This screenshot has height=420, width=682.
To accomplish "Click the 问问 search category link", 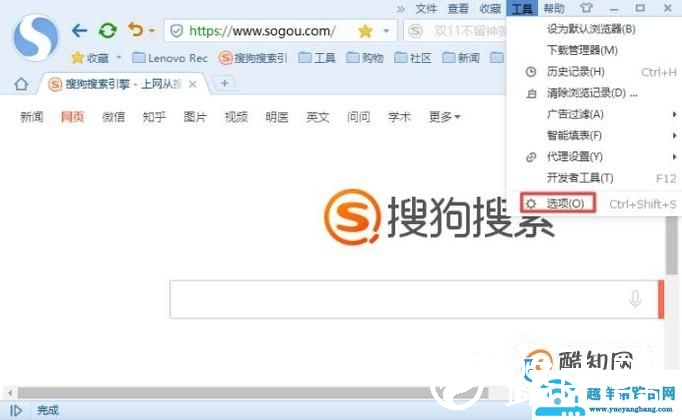I will click(358, 117).
